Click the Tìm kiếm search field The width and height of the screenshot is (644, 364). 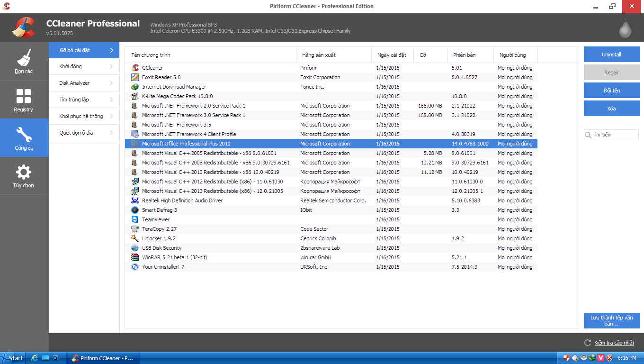(x=611, y=135)
